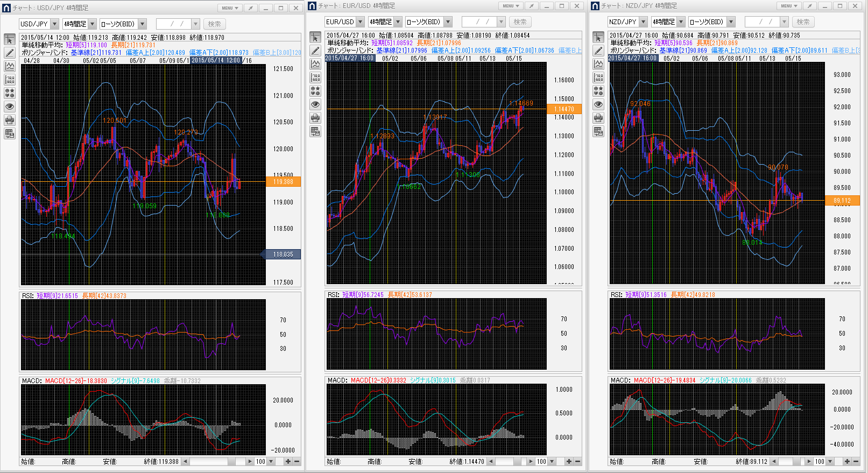Open the 4時間足 timeframe dropdown in EUR/USD chart
Image resolution: width=868 pixels, height=473 pixels.
coord(398,22)
